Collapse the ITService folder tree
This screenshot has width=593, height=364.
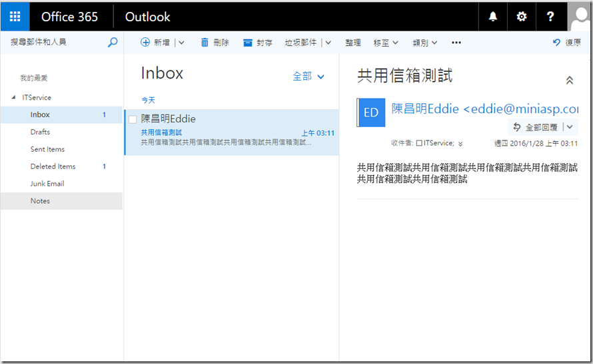point(13,98)
